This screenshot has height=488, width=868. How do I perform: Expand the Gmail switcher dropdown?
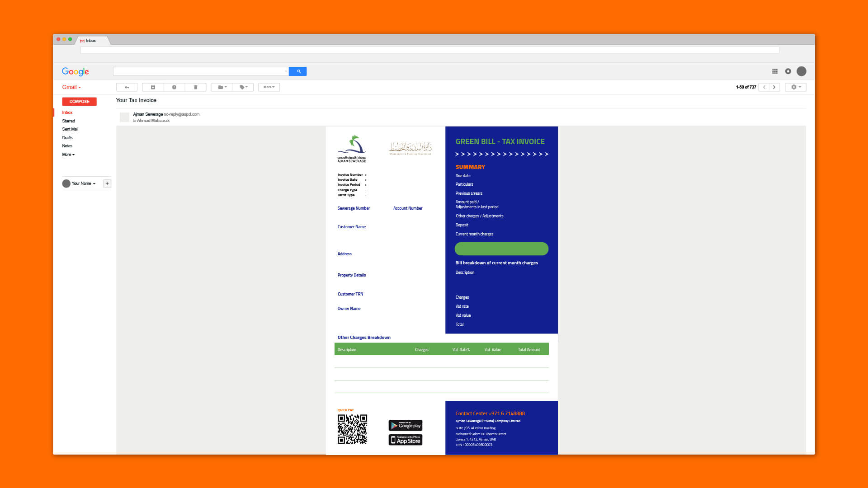pyautogui.click(x=71, y=87)
